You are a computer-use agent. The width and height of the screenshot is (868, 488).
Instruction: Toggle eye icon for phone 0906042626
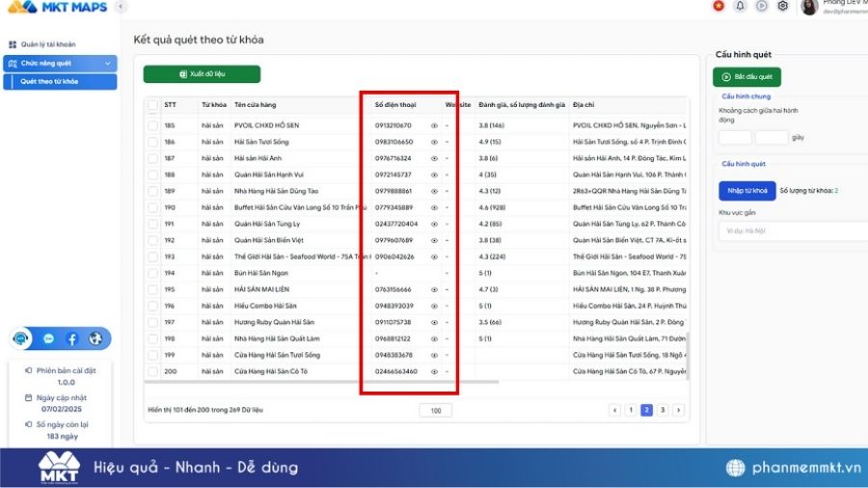[434, 257]
